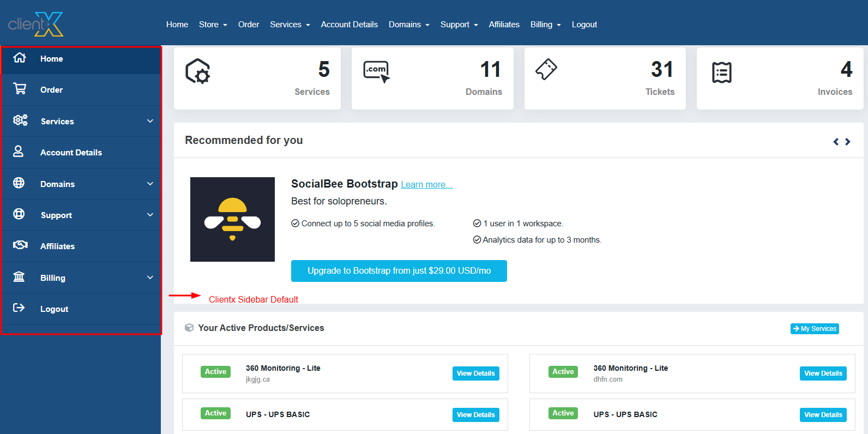The image size is (868, 434).
Task: Click the Home house icon in sidebar
Action: pyautogui.click(x=20, y=58)
